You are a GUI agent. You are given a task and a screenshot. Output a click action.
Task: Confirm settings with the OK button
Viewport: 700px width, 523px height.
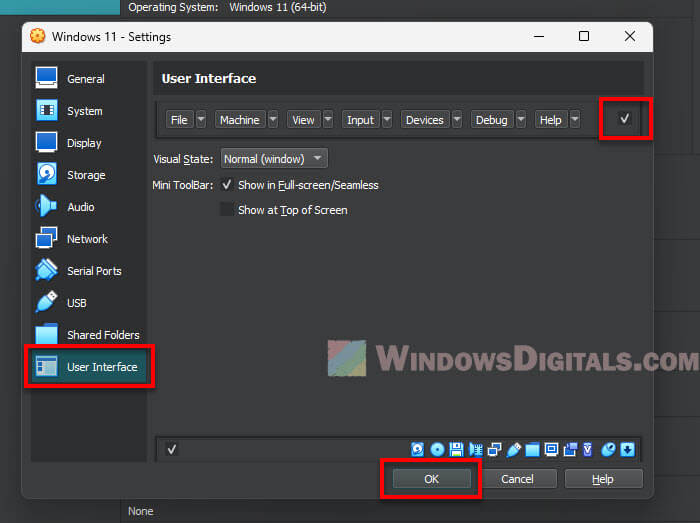click(x=432, y=479)
